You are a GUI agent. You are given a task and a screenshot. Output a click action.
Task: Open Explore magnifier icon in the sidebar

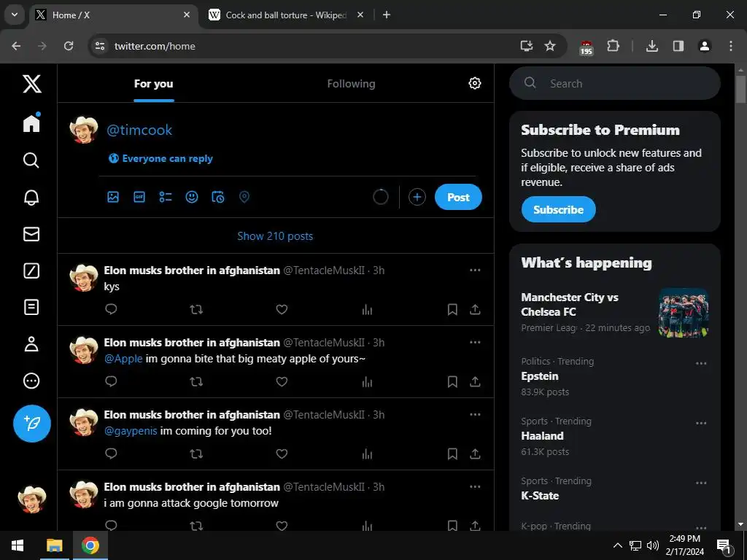(x=31, y=160)
